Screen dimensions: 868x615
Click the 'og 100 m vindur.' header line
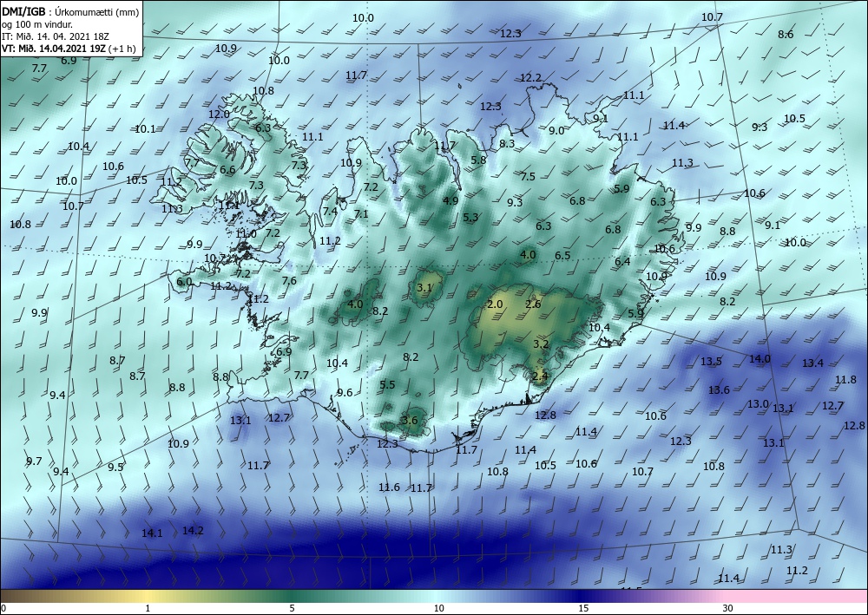[37, 25]
